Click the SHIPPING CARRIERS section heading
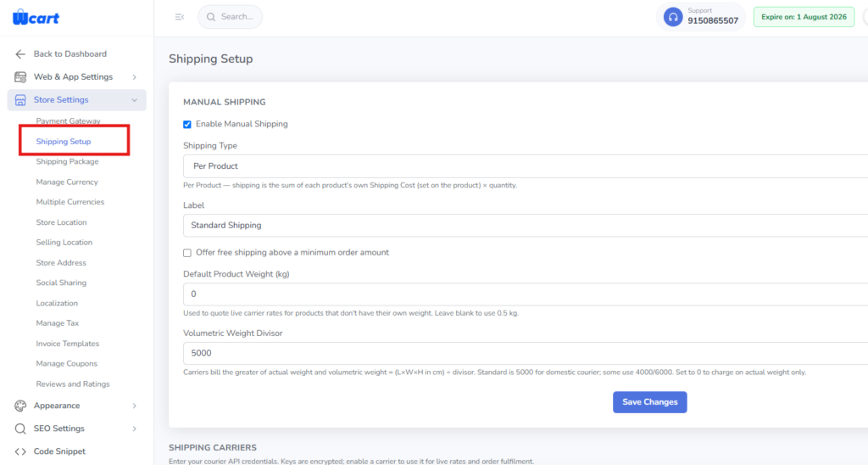 point(213,448)
